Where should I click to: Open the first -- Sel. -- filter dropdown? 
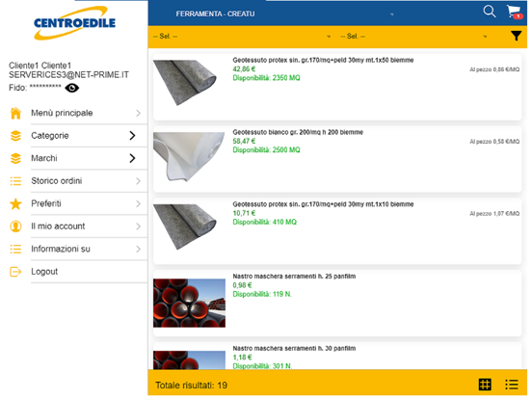click(242, 36)
